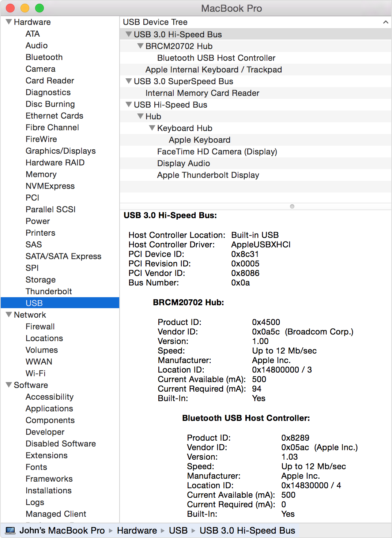Viewport: 392px width, 538px height.
Task: Open Card Reader information
Action: pyautogui.click(x=50, y=81)
